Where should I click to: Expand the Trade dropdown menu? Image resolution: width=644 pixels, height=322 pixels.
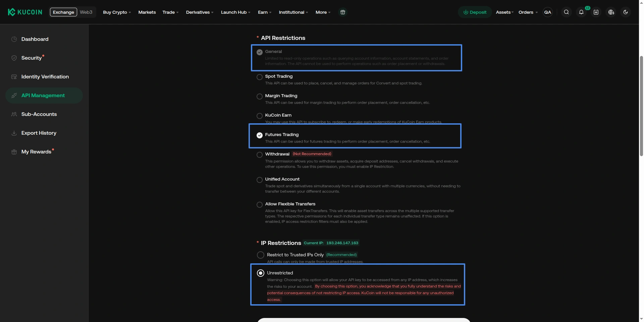click(x=170, y=12)
